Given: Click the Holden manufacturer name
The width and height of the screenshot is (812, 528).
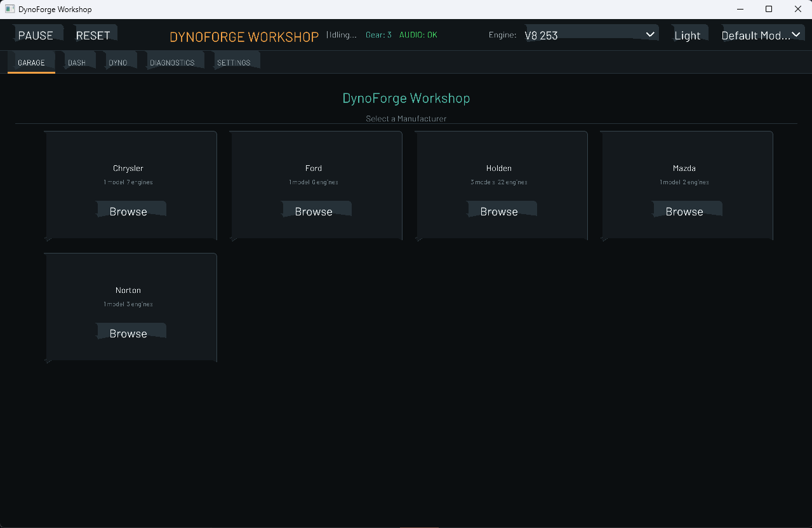Looking at the screenshot, I should pos(499,168).
